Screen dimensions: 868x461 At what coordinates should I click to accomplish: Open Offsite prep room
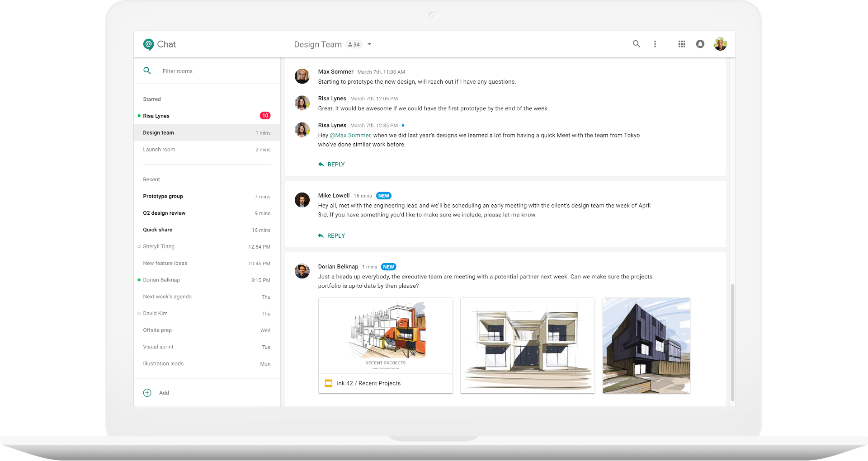207,330
